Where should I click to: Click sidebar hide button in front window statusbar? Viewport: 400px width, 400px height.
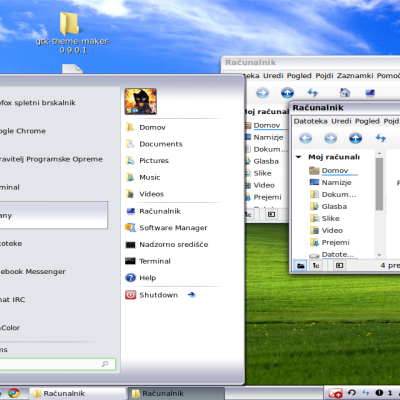coord(339,266)
